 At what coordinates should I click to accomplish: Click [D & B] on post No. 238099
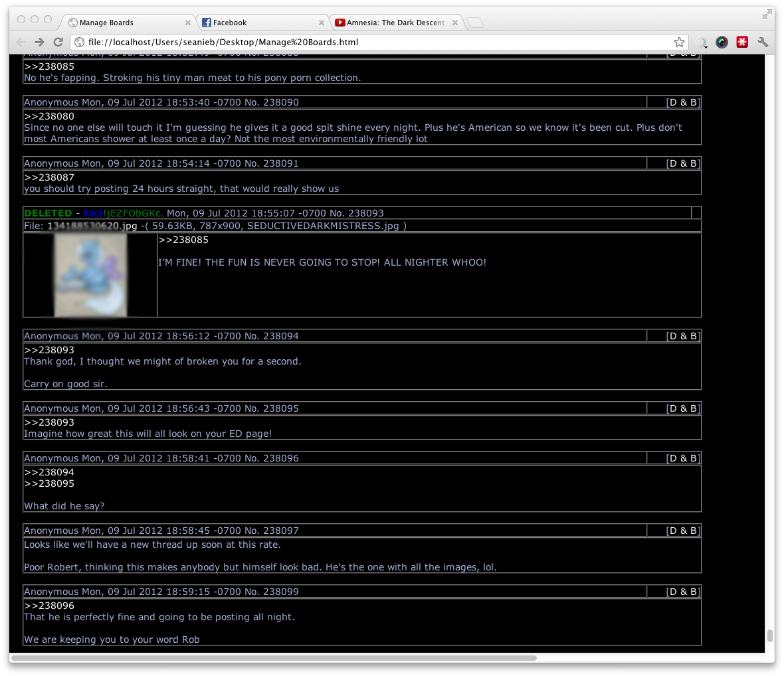click(683, 592)
